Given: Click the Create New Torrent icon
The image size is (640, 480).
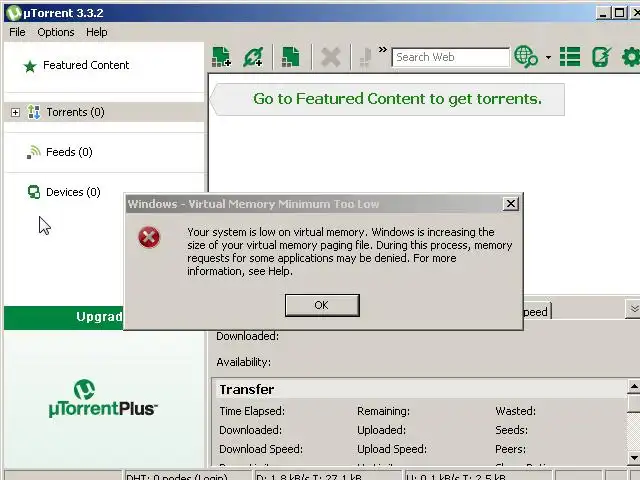Looking at the screenshot, I should pyautogui.click(x=291, y=57).
